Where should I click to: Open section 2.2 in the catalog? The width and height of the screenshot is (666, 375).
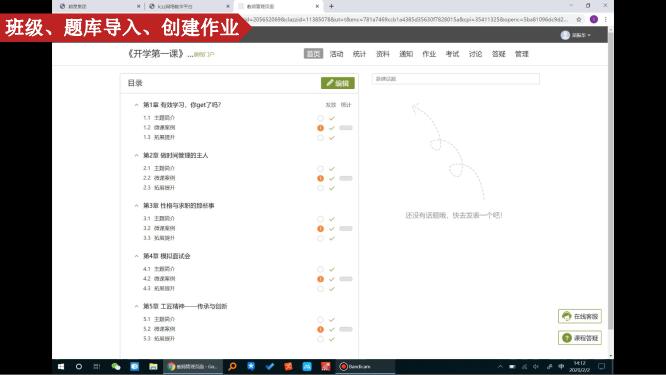click(x=159, y=178)
